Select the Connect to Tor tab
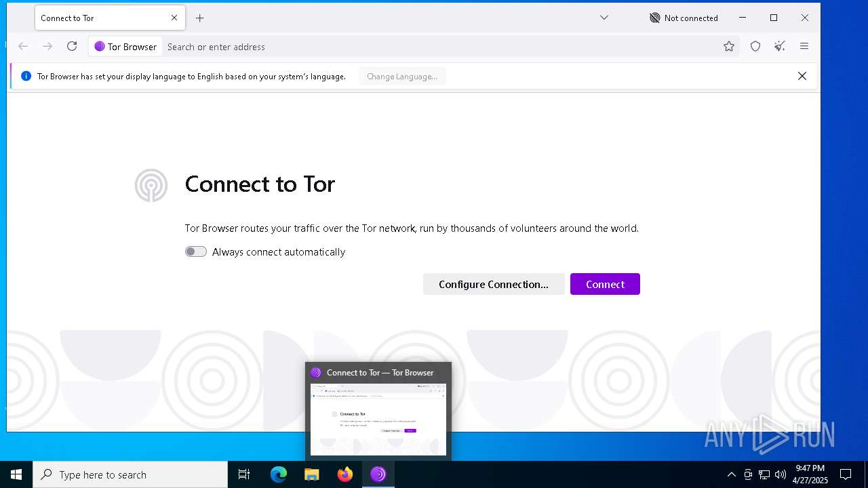Screen dimensions: 868x488 [109, 18]
